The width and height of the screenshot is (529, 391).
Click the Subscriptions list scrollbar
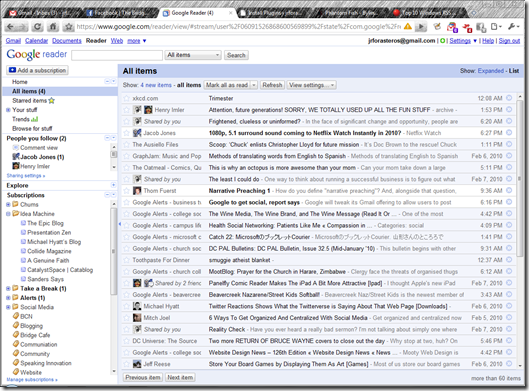pyautogui.click(x=114, y=251)
